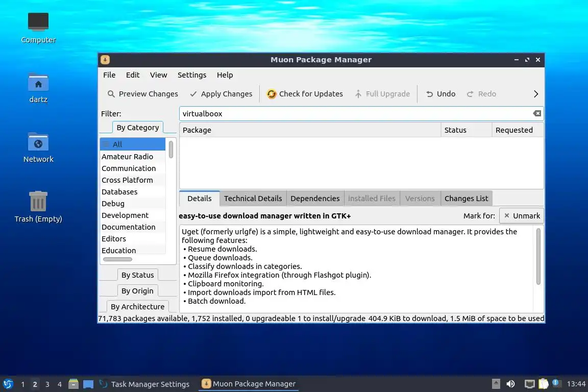
Task: Open the network tray icon
Action: coord(529,384)
